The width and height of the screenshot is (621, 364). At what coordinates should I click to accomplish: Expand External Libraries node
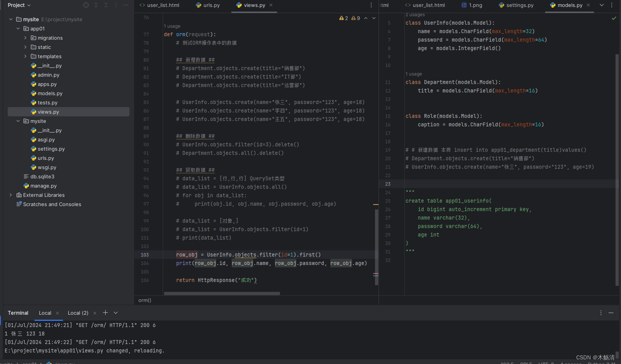tap(11, 195)
